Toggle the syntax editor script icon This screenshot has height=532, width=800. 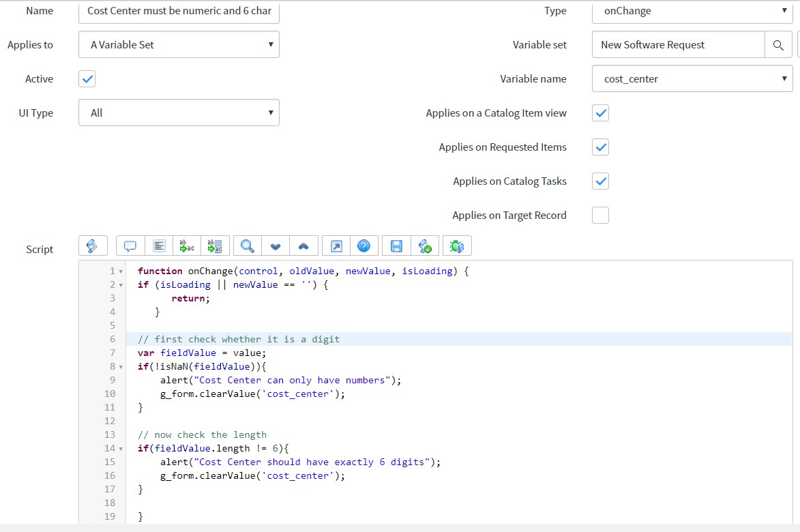click(x=92, y=246)
